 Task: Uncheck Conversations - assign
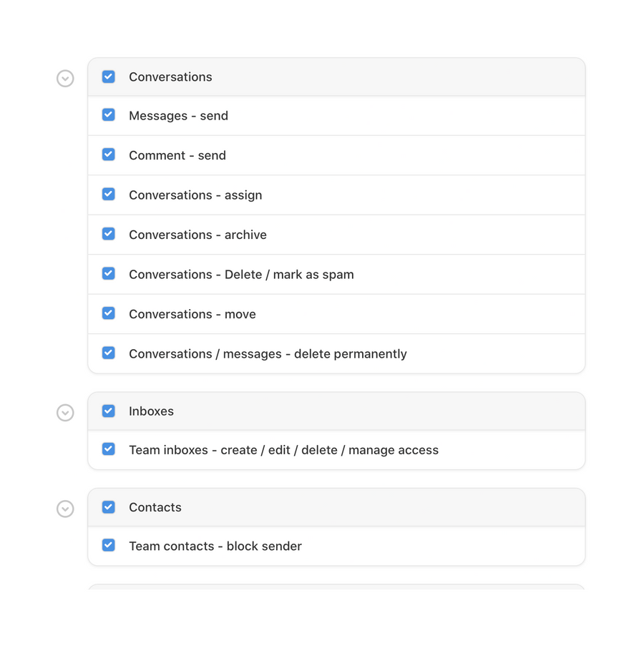[109, 194]
